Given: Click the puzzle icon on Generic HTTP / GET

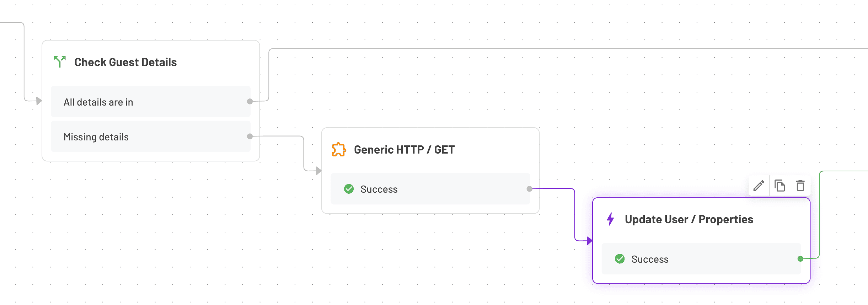Looking at the screenshot, I should tap(338, 149).
